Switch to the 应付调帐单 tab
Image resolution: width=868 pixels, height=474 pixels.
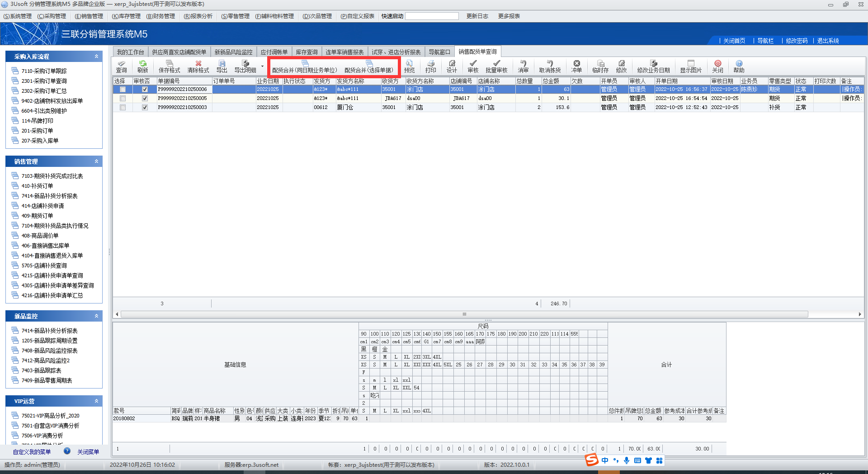click(274, 52)
